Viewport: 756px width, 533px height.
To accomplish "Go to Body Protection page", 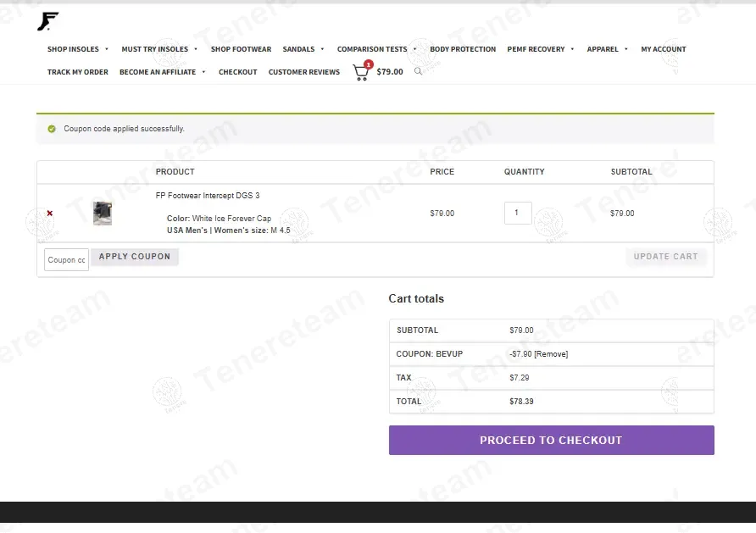I will pyautogui.click(x=463, y=49).
